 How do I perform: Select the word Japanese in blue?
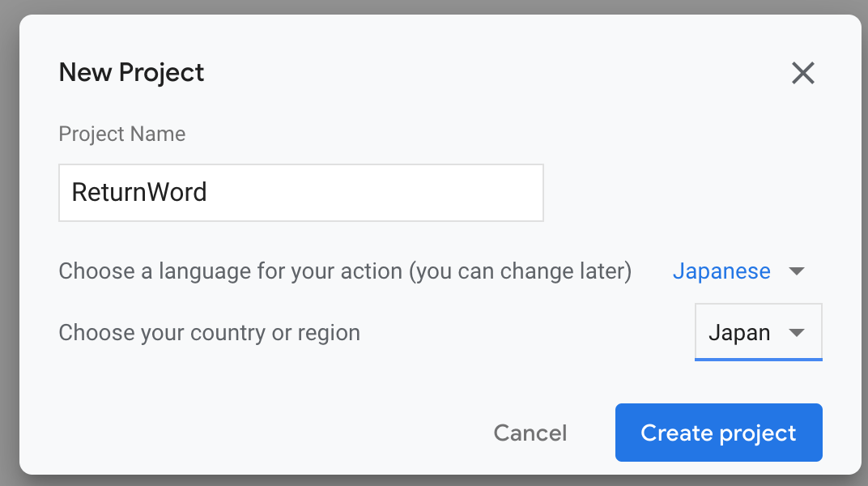point(721,271)
